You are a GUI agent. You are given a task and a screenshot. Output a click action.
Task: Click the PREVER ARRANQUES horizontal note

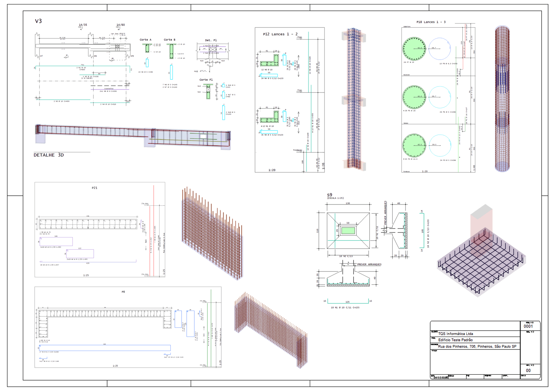(x=369, y=264)
